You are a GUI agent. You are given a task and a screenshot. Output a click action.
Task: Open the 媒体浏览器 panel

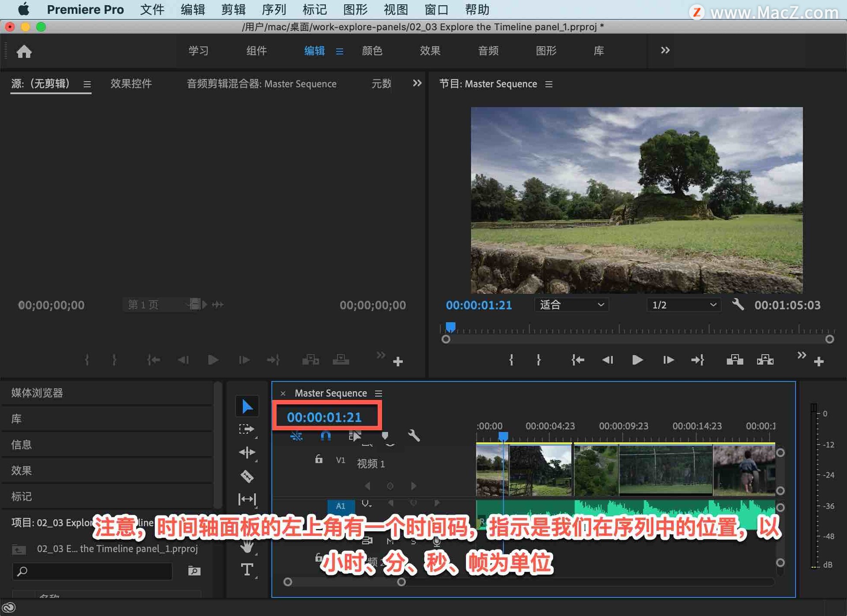[x=37, y=392]
